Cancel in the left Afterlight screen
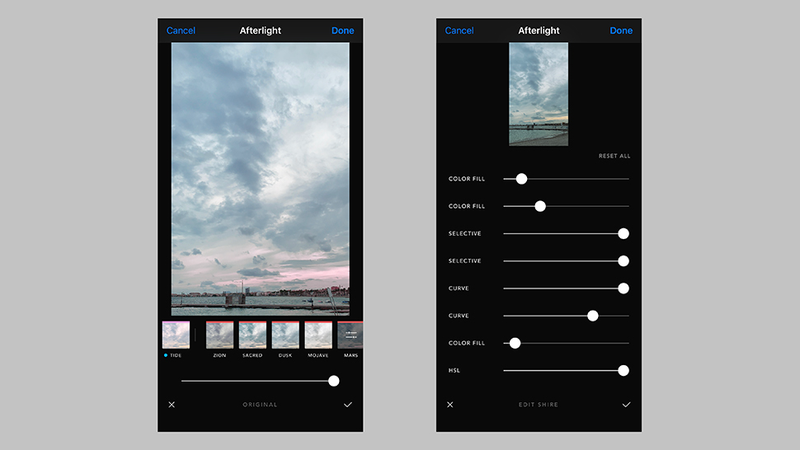 pos(181,31)
